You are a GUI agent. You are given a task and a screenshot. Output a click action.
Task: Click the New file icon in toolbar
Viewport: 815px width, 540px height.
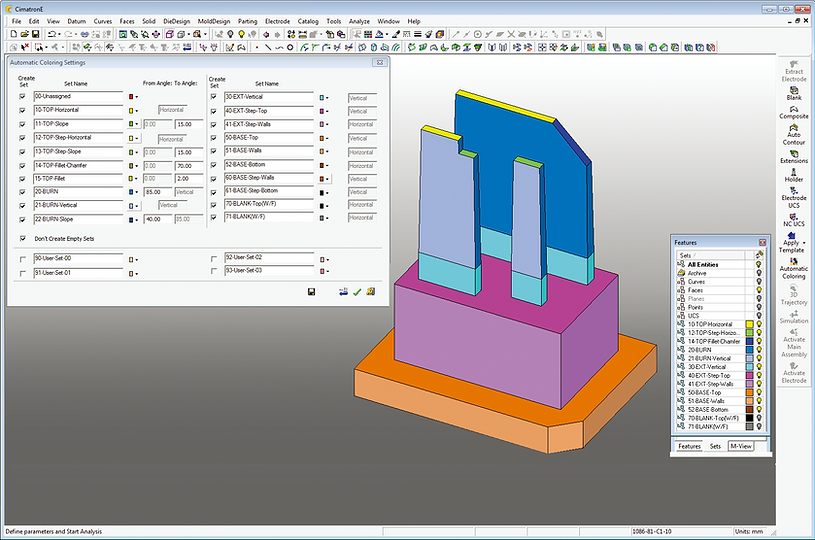pyautogui.click(x=14, y=34)
